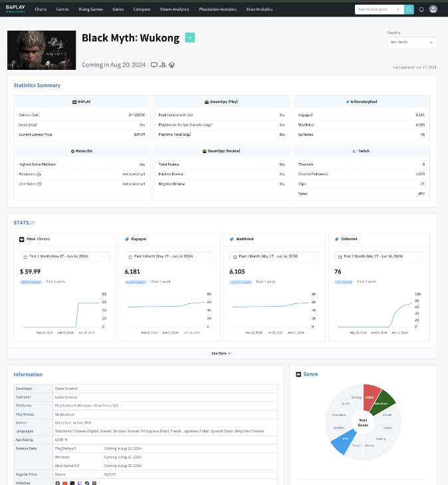Click the Last updated date text
The height and width of the screenshot is (485, 448).
[414, 67]
